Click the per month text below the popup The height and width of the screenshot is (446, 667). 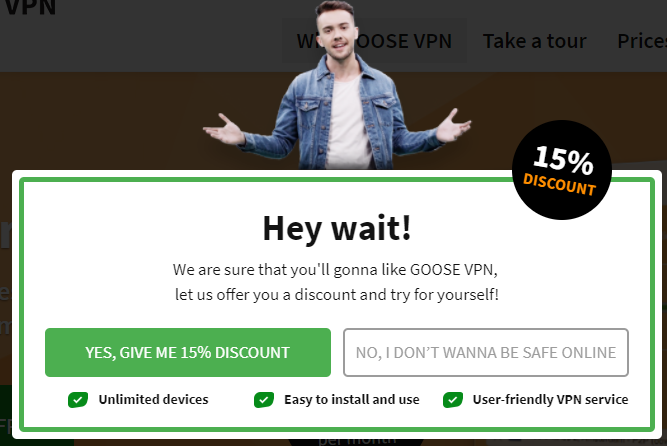(357, 441)
